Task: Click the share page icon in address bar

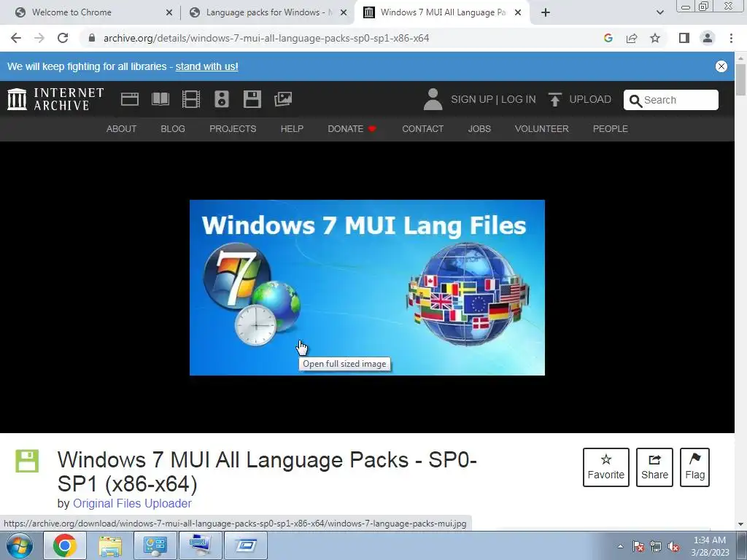Action: click(x=632, y=38)
